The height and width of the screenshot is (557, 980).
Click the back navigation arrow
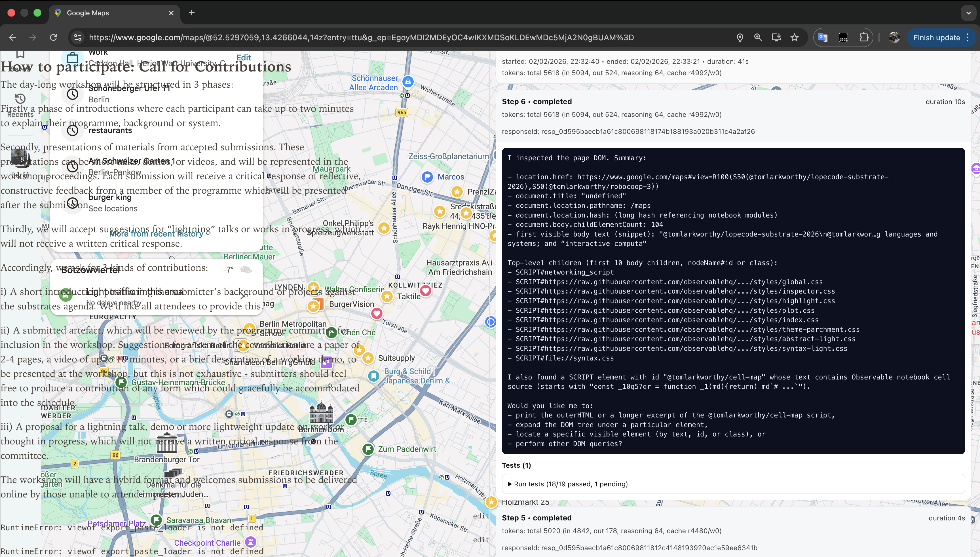tap(13, 37)
